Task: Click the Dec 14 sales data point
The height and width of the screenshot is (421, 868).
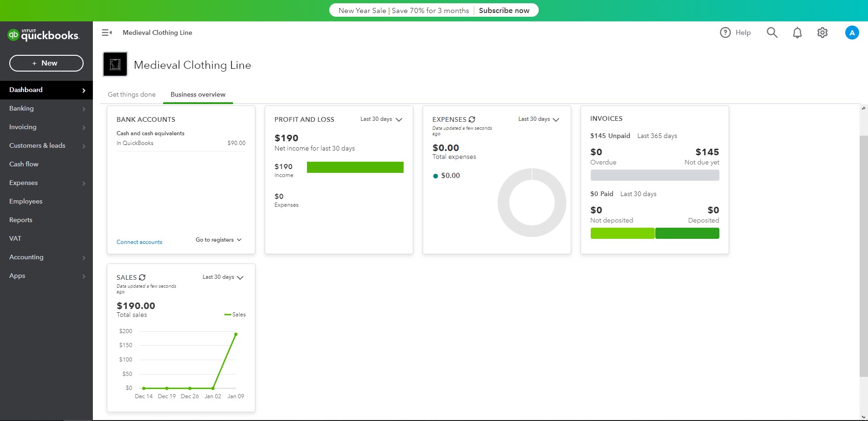Action: 144,388
